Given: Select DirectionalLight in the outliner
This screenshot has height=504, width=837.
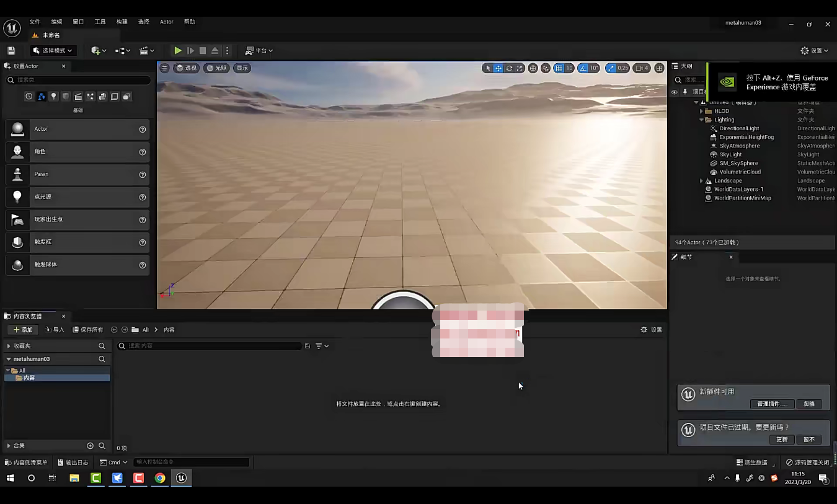Looking at the screenshot, I should coord(739,129).
